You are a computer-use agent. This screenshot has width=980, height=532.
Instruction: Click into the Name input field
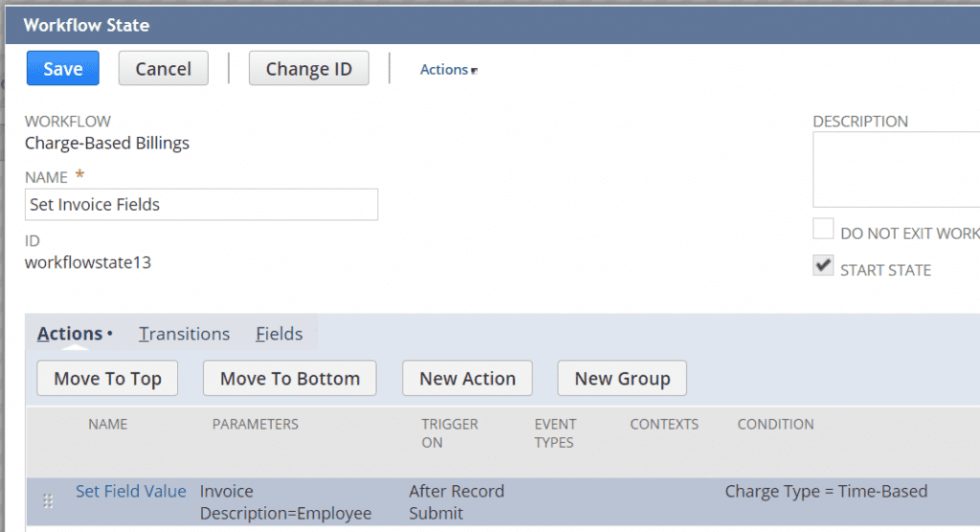click(x=202, y=205)
